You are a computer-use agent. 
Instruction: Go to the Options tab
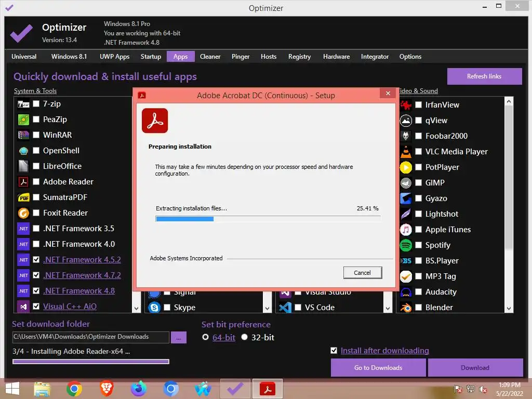click(x=410, y=57)
